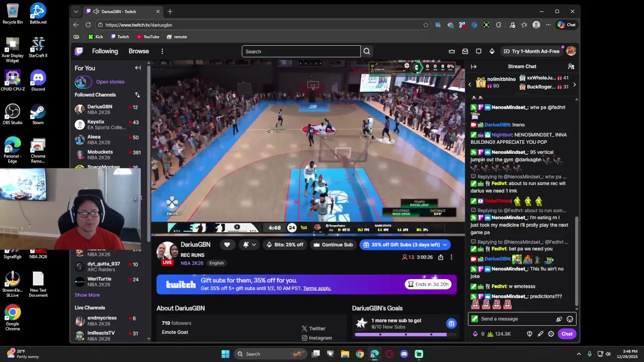
Task: Click the Twitch home logo
Action: click(79, 51)
